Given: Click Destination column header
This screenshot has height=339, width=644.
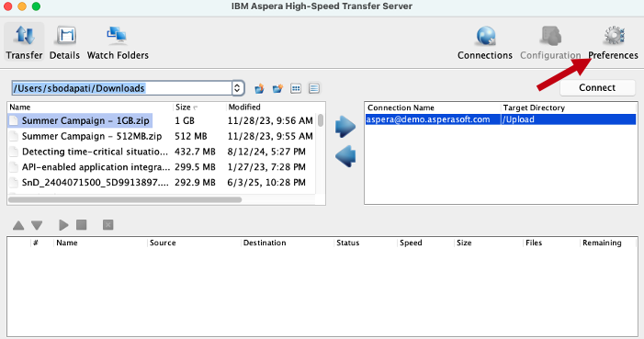Looking at the screenshot, I should [265, 243].
